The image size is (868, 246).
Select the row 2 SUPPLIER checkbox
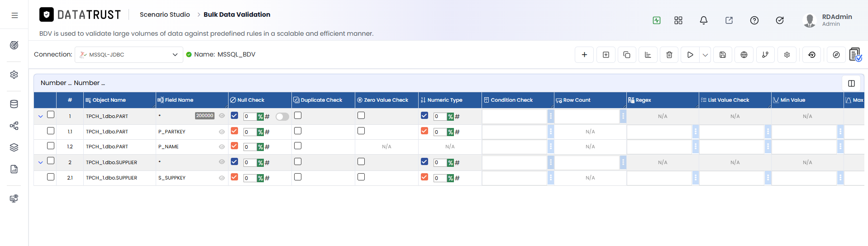point(51,161)
